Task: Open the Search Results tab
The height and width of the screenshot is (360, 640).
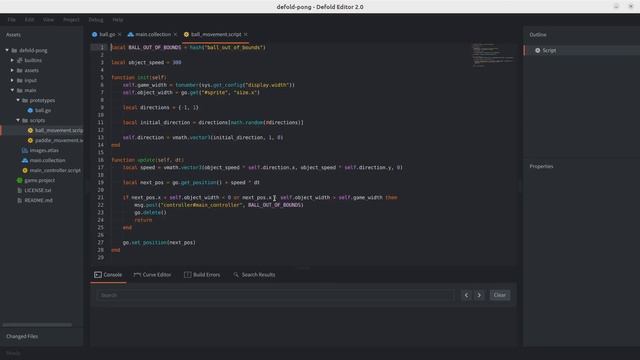Action: [254, 275]
